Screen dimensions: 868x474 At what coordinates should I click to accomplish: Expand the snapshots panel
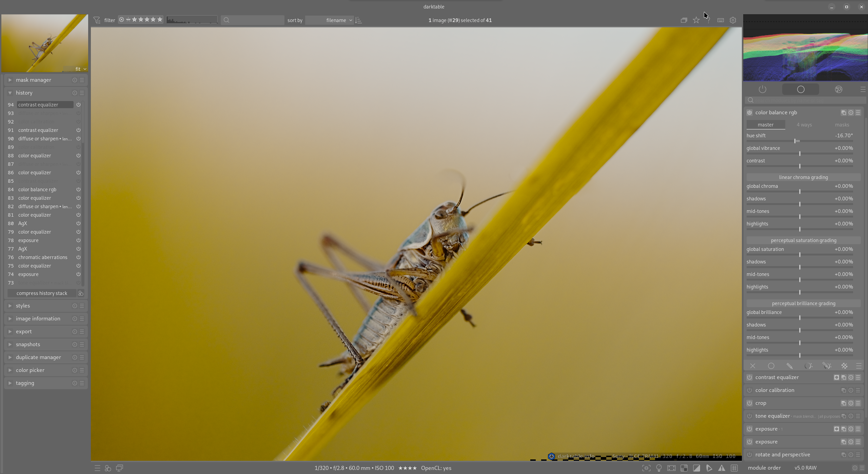click(28, 344)
